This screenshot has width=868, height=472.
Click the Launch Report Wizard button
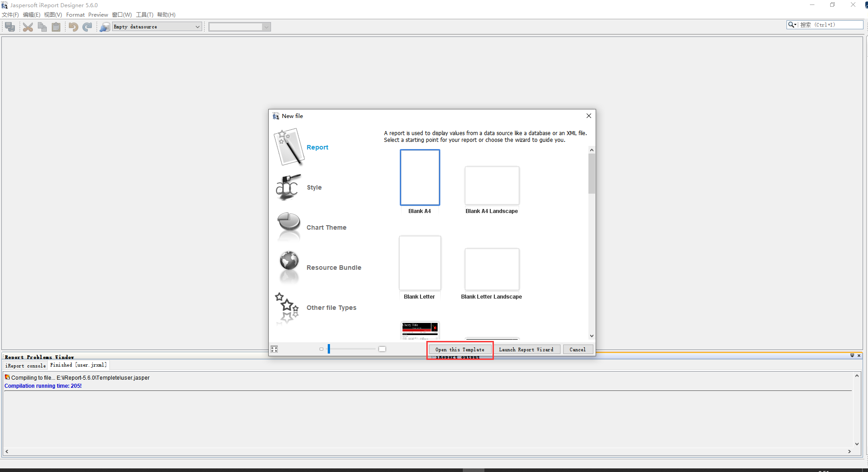click(527, 349)
